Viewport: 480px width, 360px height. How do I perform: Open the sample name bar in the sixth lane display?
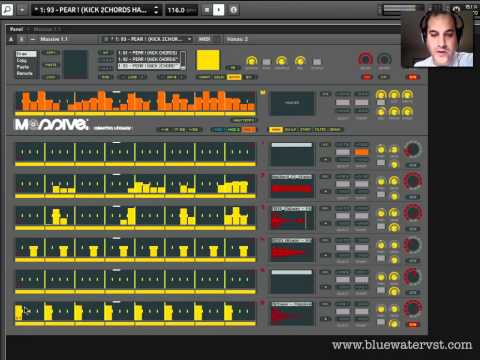[292, 304]
